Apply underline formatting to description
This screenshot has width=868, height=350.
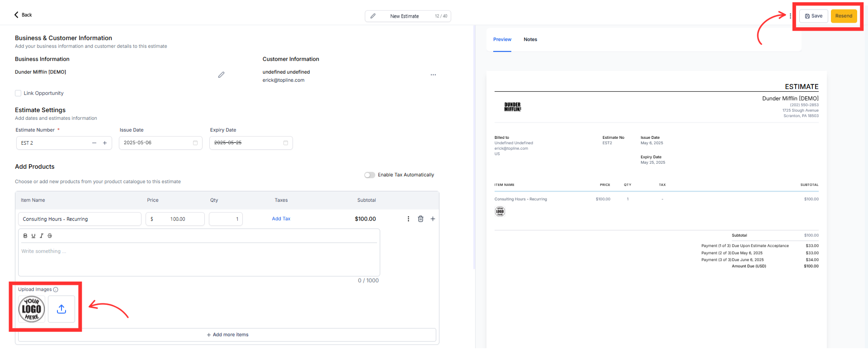(x=33, y=236)
